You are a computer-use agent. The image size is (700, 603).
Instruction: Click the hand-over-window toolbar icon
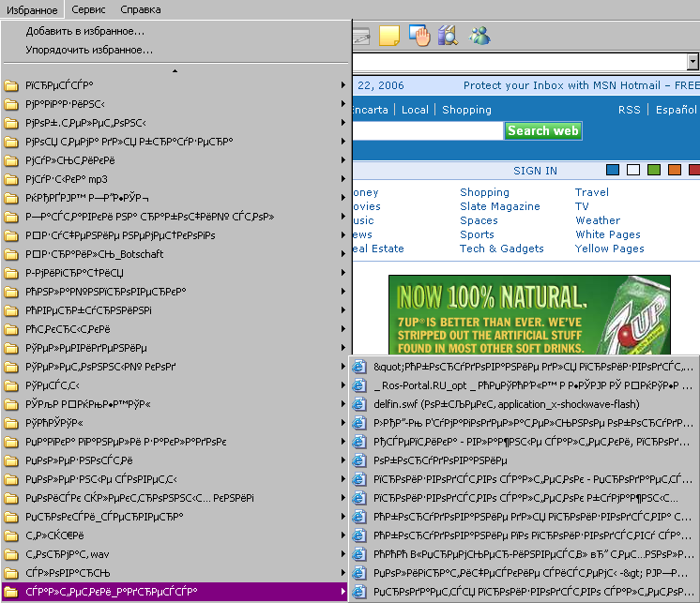[x=418, y=36]
